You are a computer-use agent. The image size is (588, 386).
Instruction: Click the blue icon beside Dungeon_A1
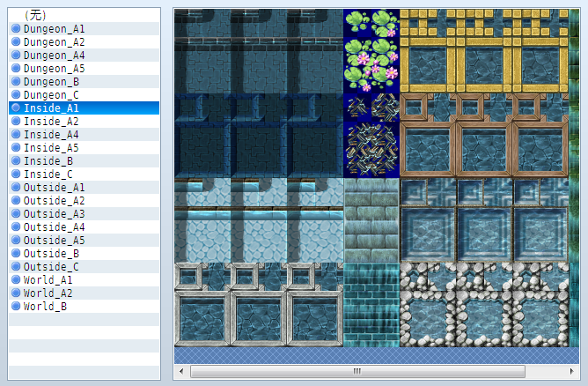click(16, 28)
